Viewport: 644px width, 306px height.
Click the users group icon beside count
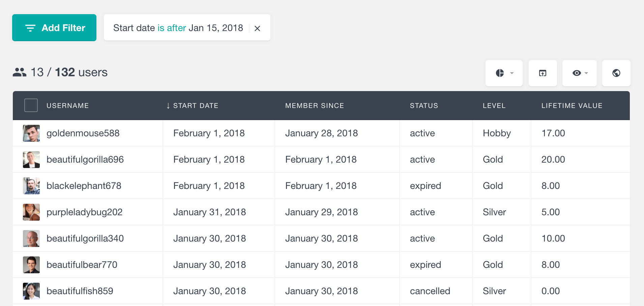pyautogui.click(x=20, y=72)
